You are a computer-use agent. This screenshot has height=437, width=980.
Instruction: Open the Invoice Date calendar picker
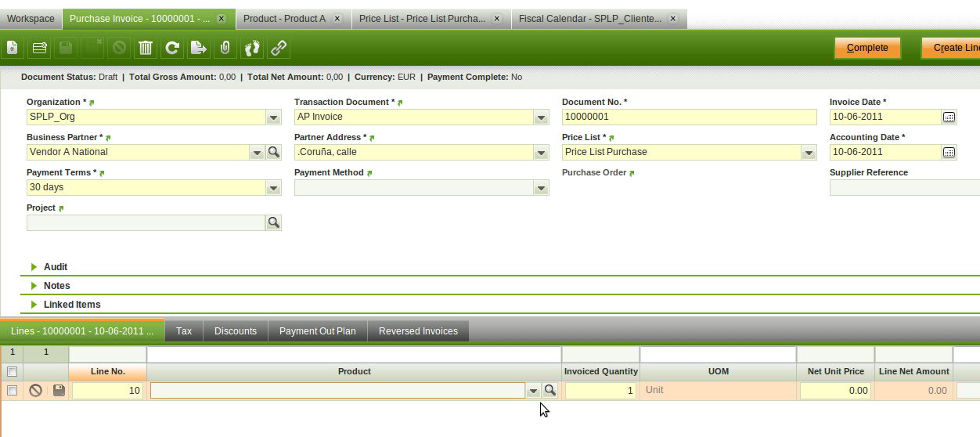[949, 117]
